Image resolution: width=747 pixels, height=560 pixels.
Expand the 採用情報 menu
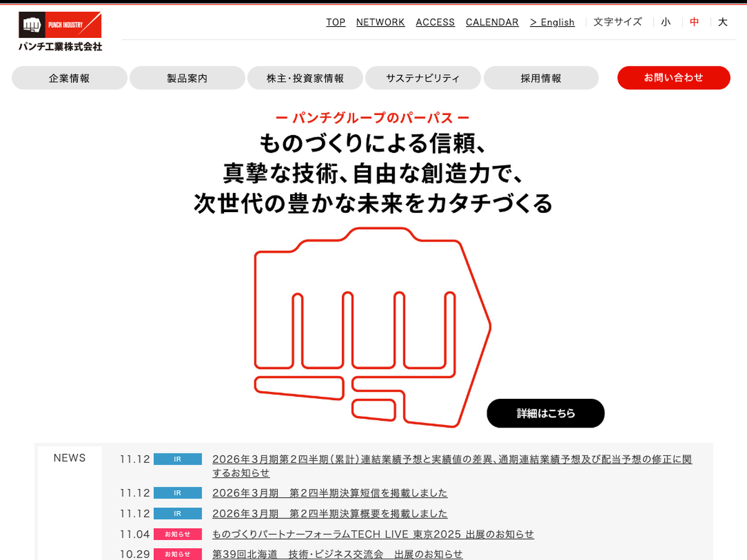pos(541,78)
